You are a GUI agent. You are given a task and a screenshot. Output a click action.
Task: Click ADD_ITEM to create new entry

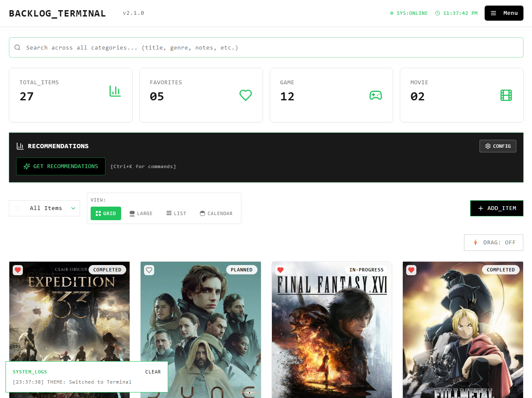(496, 208)
